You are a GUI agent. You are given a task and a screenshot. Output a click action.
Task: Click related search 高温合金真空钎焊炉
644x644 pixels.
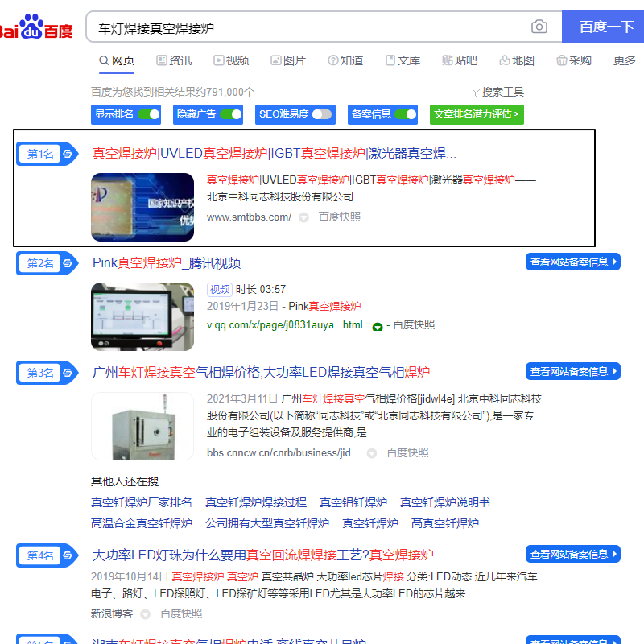pyautogui.click(x=142, y=523)
